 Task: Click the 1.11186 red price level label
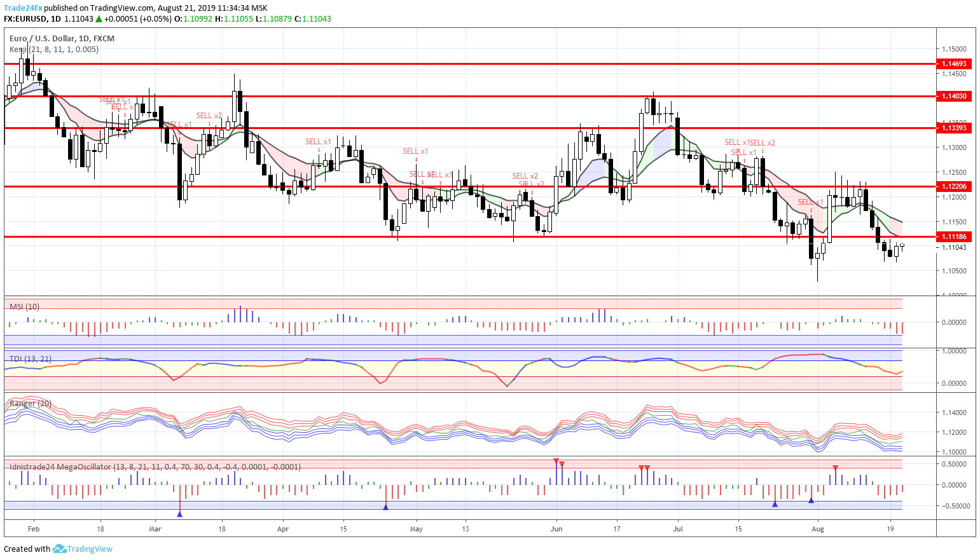954,236
